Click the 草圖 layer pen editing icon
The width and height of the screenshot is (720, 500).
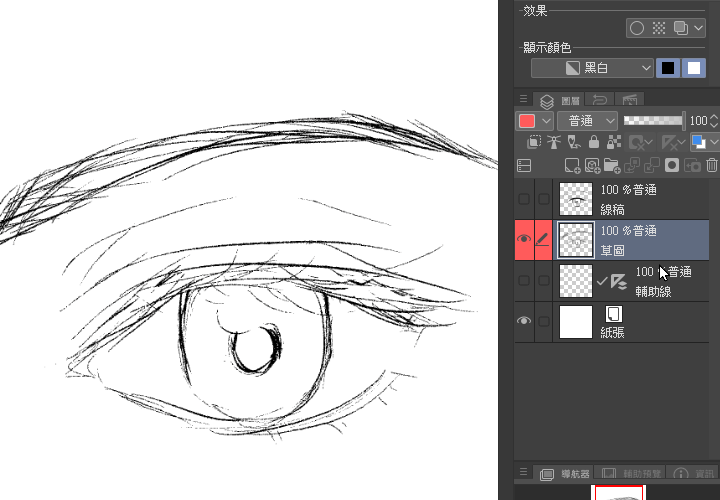point(543,239)
